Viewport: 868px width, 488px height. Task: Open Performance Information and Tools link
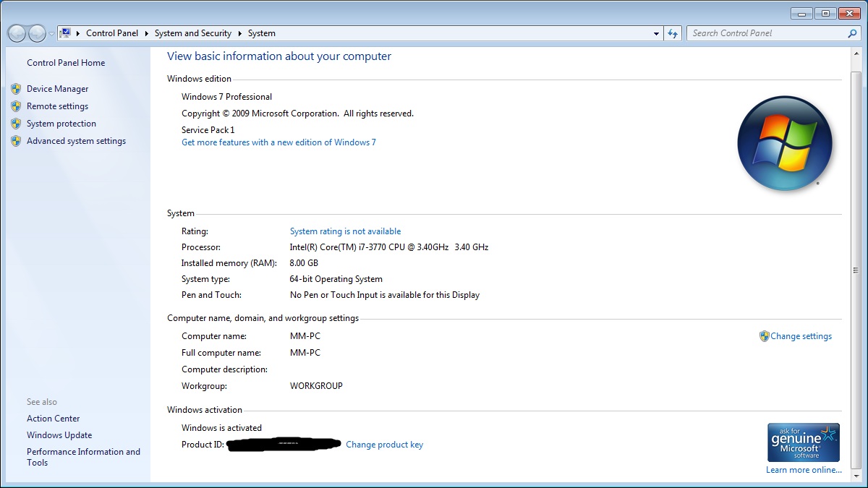click(83, 457)
